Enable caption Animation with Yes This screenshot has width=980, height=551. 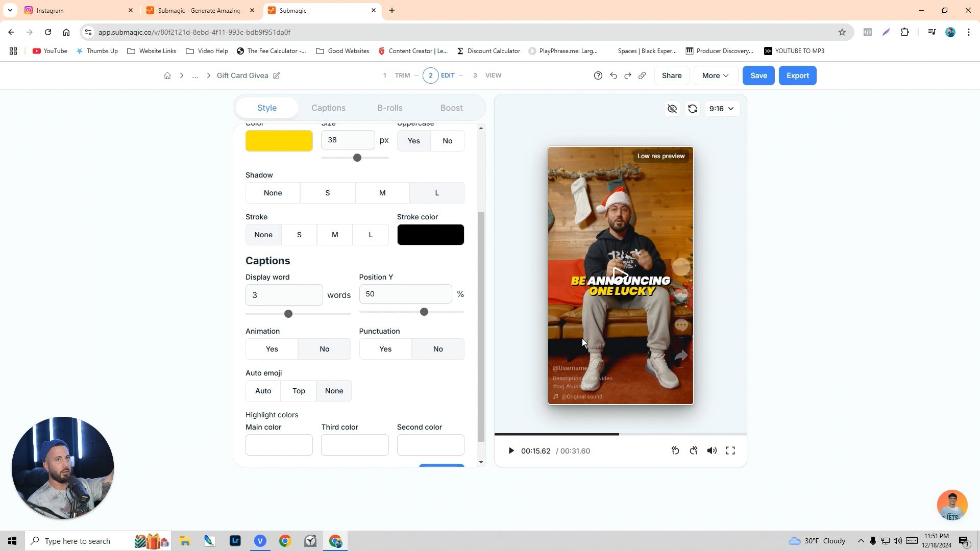click(x=272, y=349)
